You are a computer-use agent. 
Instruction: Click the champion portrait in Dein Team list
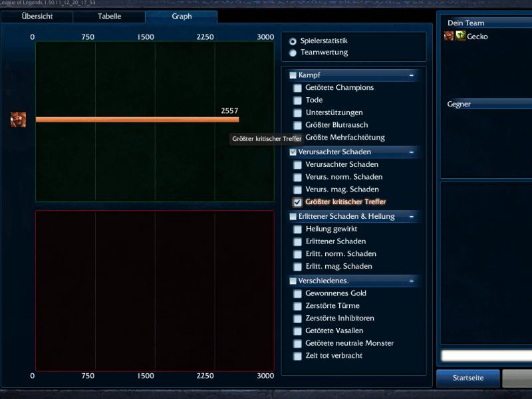449,37
